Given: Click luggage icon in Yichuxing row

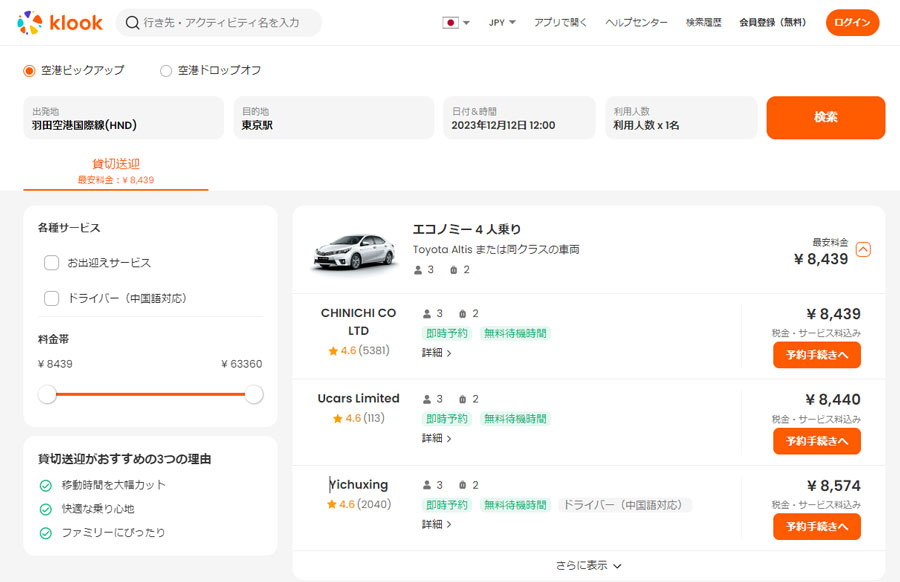Looking at the screenshot, I should (x=463, y=486).
